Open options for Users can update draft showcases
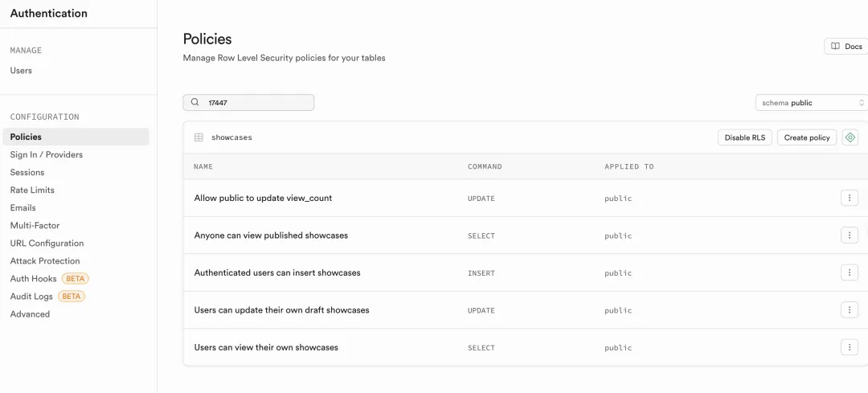Image resolution: width=868 pixels, height=393 pixels. click(x=850, y=310)
